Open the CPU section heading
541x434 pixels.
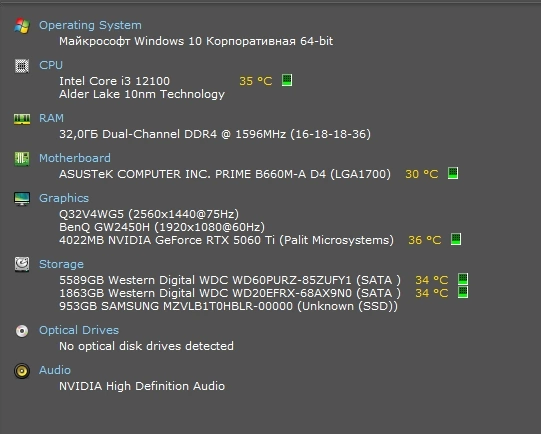tap(51, 65)
